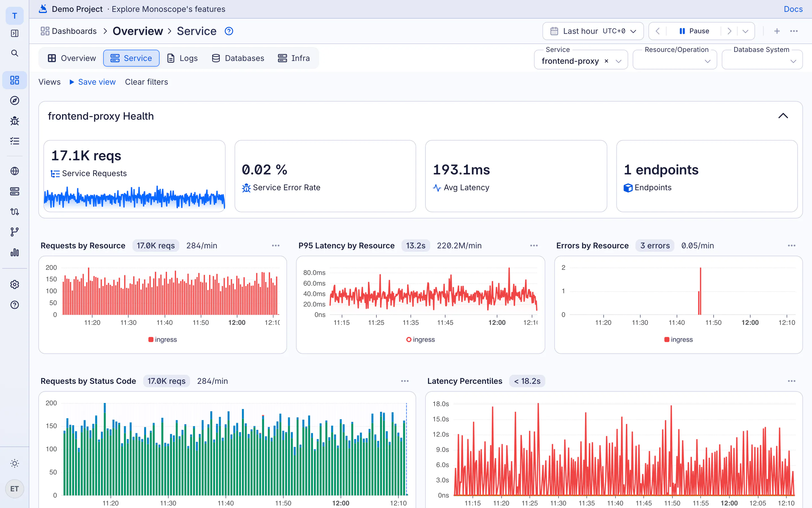Viewport: 812px width, 508px height.
Task: Toggle ingress legend in Errors by Resource
Action: 678,339
